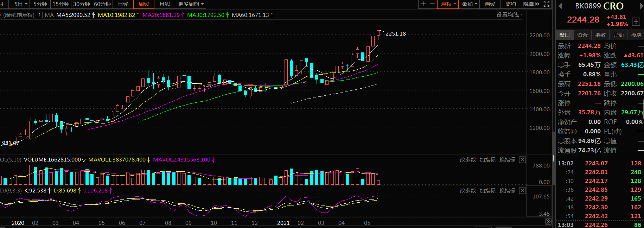Open the 5日 period dropdown

pyautogui.click(x=21, y=4)
